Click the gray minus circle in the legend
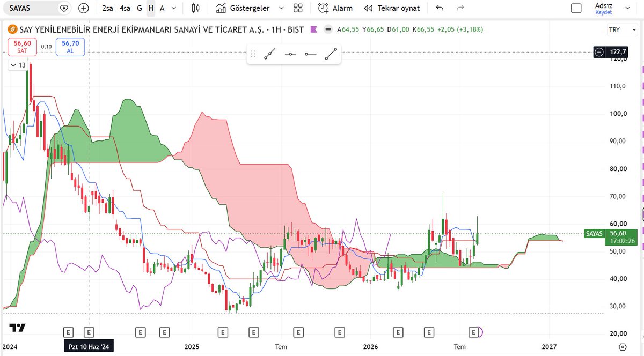The height and width of the screenshot is (356, 644). [x=328, y=29]
